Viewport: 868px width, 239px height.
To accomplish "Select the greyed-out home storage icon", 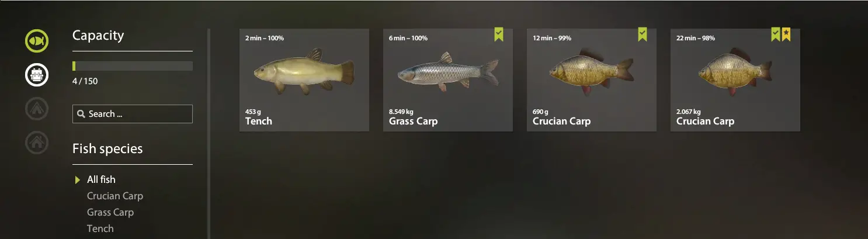I will (x=37, y=141).
